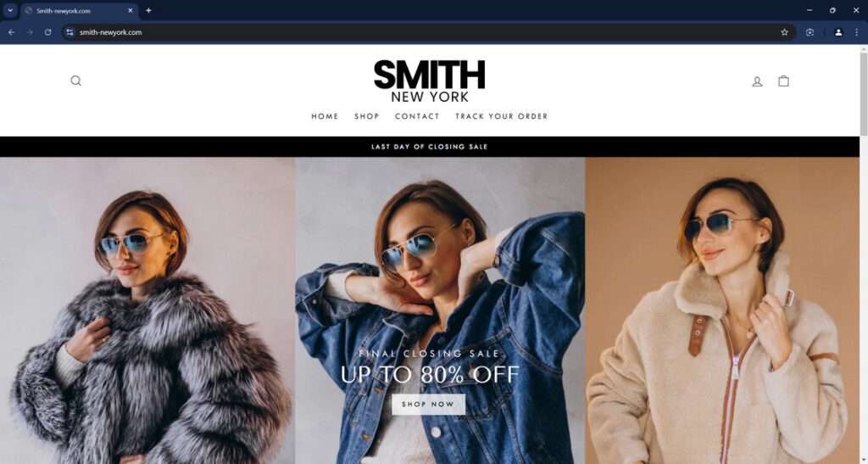
Task: Click the SMITH New York logo
Action: point(430,81)
